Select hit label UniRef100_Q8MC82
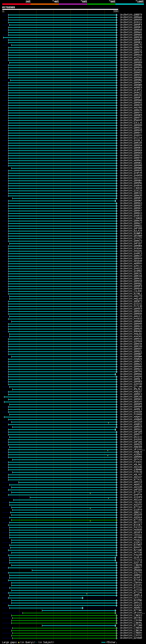Viewport: 146px width, 644px height. (x=131, y=95)
